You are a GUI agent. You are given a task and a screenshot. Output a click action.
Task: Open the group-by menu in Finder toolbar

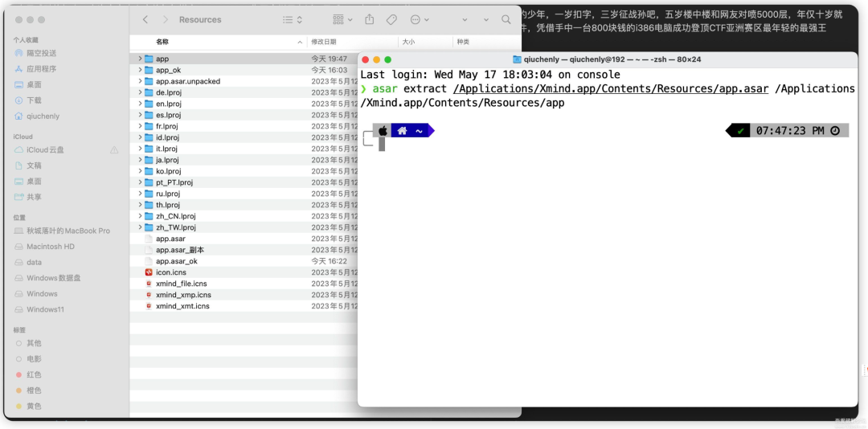[342, 19]
